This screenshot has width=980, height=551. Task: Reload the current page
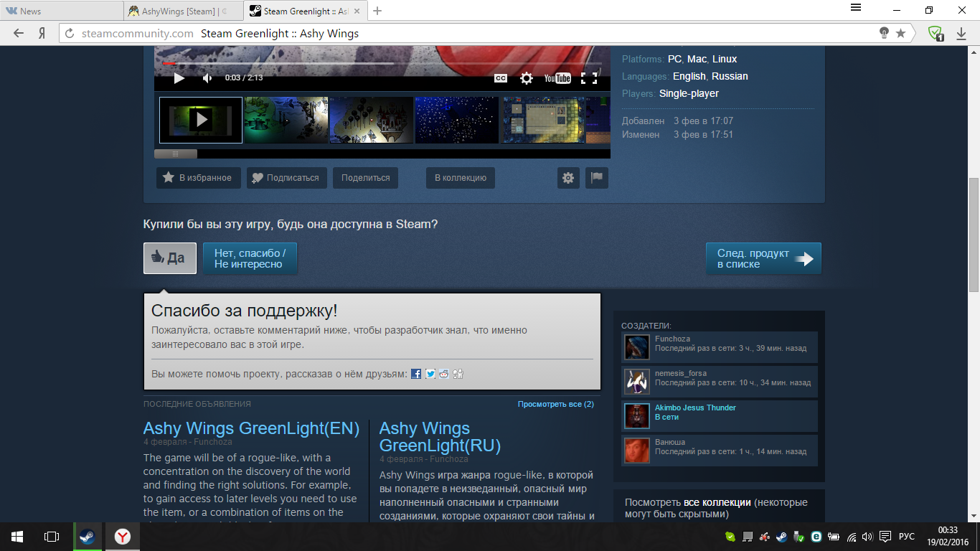click(70, 33)
